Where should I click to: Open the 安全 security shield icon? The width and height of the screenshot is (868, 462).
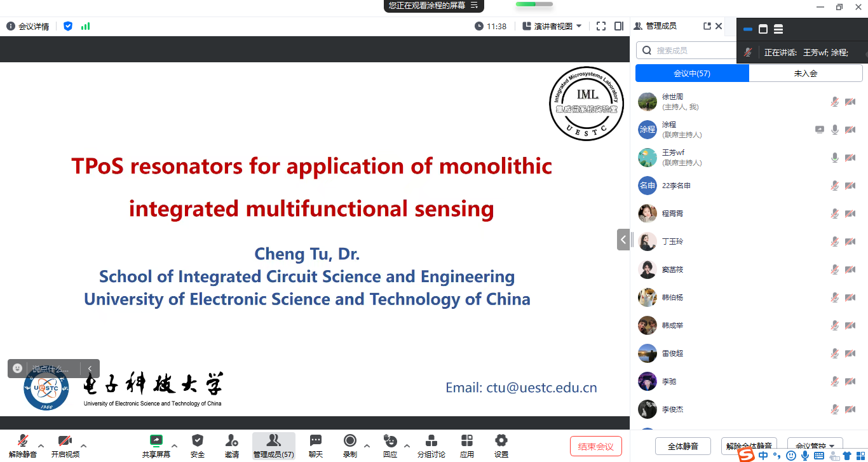[198, 440]
